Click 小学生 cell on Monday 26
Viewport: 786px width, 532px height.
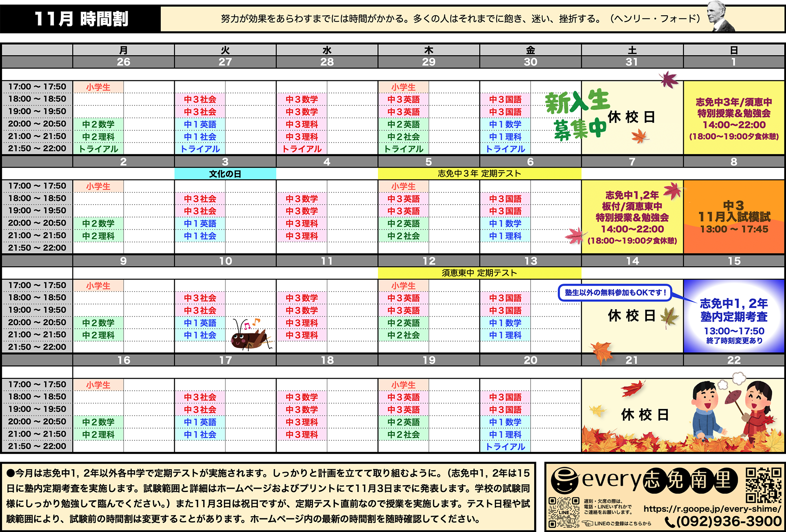[x=98, y=87]
